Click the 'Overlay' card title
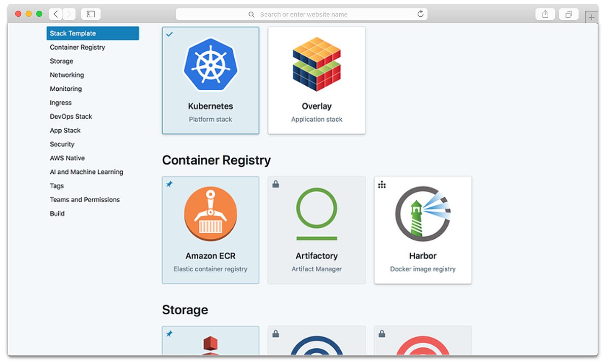 tap(317, 106)
